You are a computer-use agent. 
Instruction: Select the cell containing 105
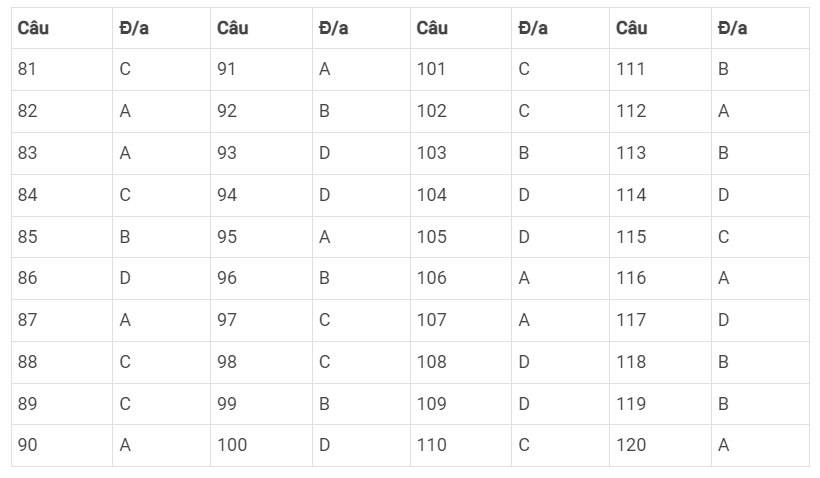tap(461, 237)
